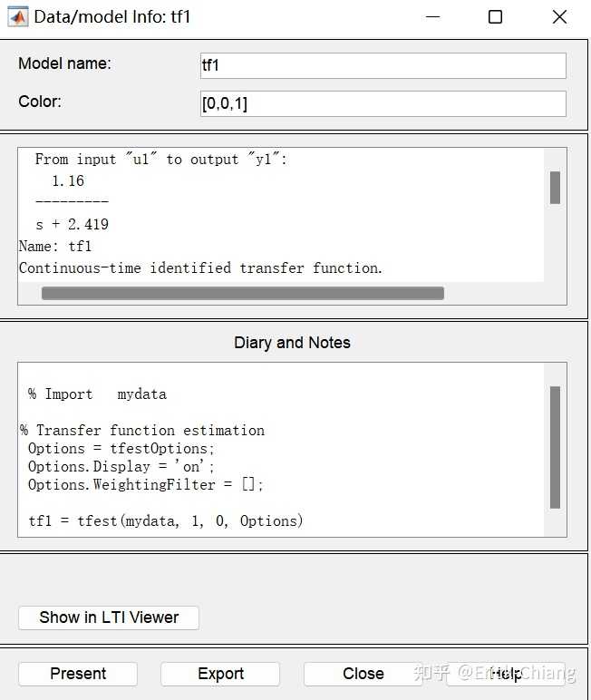Click the Close button at the bottom
The image size is (591, 700).
[363, 674]
